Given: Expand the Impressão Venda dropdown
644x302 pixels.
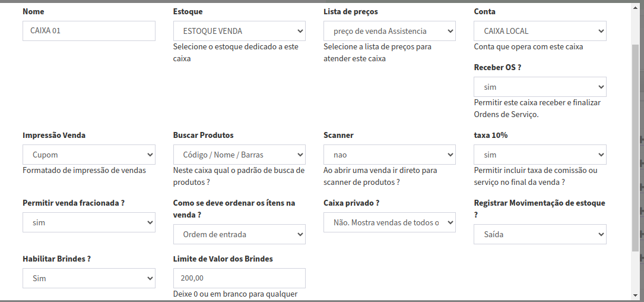Looking at the screenshot, I should point(89,155).
